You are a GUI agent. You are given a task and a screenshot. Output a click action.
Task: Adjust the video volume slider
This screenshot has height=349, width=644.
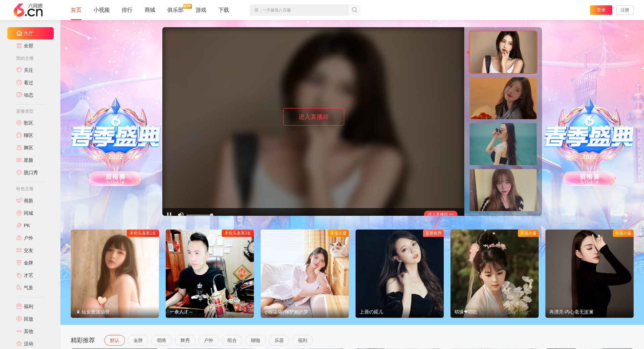coord(200,214)
